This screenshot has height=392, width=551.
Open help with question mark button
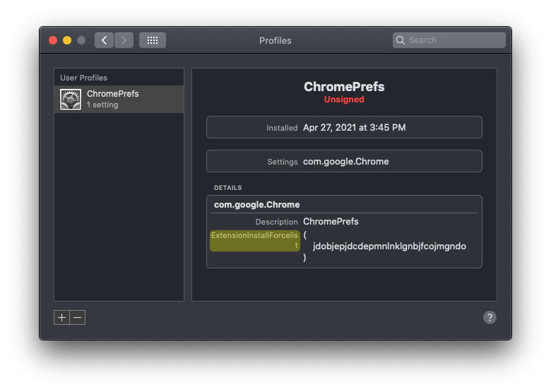point(490,318)
